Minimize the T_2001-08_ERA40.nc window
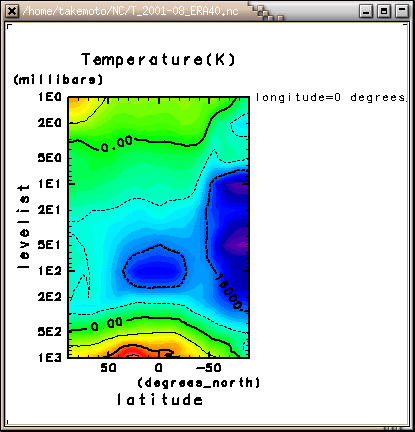415x432 pixels. [366, 11]
